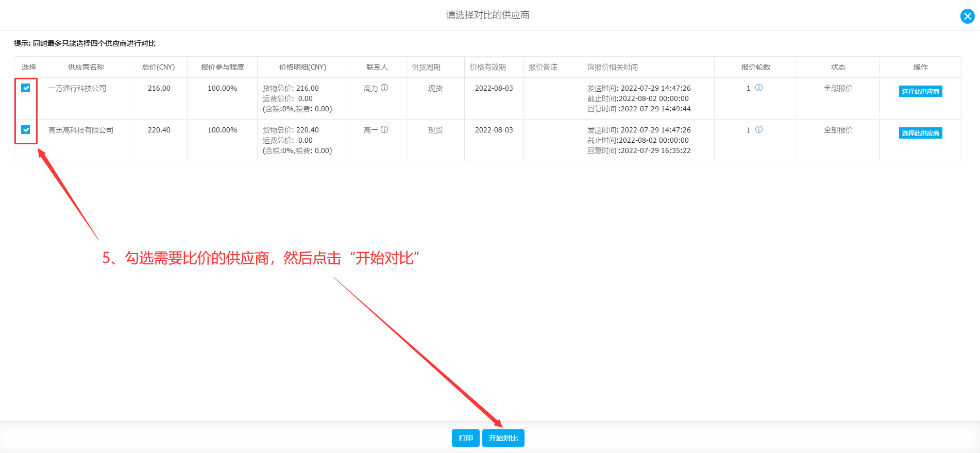Click 选择此供应商 for 高乐高科技有限公司
The image size is (980, 453).
920,133
